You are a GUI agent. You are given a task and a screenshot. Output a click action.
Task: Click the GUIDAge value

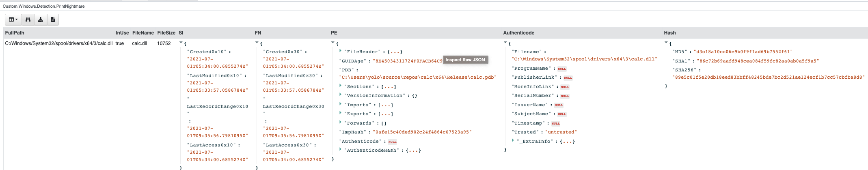[x=408, y=61]
